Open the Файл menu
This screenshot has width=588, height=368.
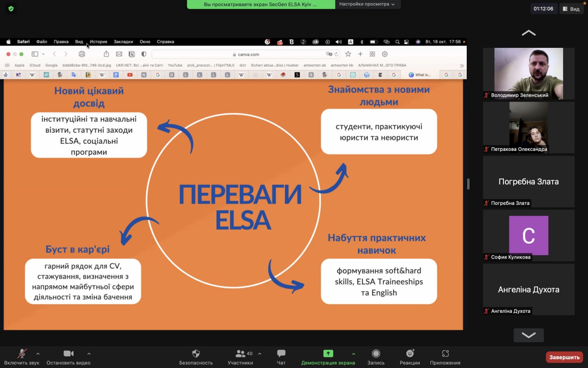point(42,41)
